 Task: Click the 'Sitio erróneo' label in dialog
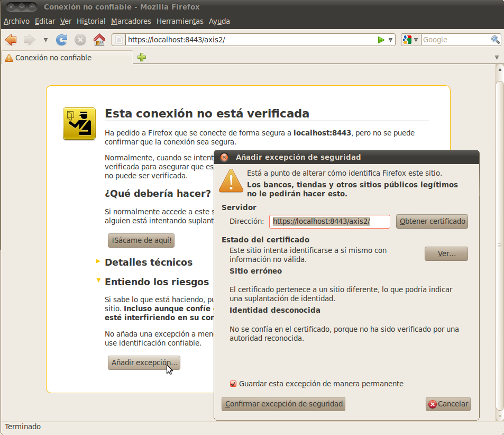255,271
